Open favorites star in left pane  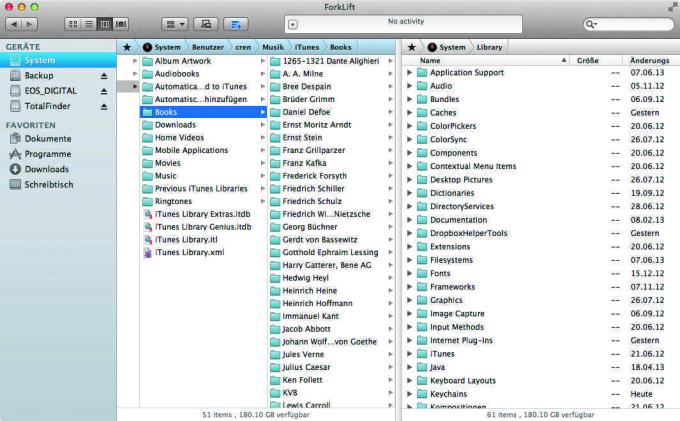[x=127, y=47]
